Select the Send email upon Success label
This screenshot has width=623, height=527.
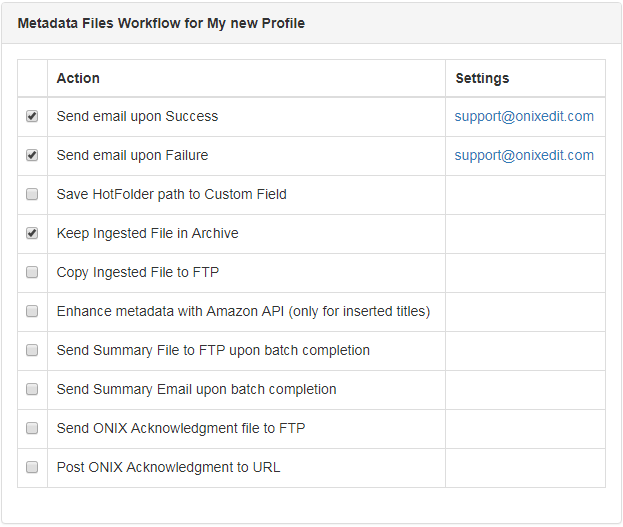(x=137, y=116)
